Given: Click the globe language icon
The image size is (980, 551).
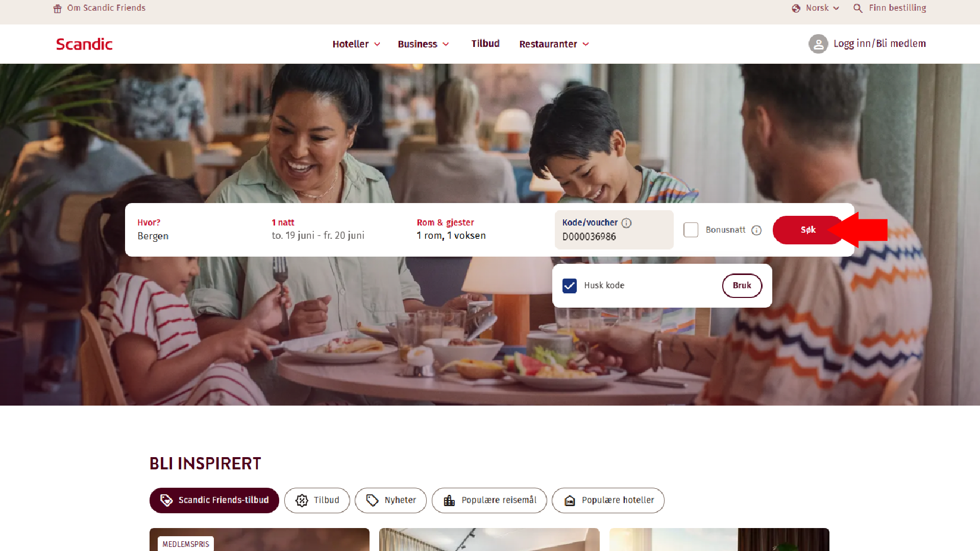Looking at the screenshot, I should tap(796, 8).
